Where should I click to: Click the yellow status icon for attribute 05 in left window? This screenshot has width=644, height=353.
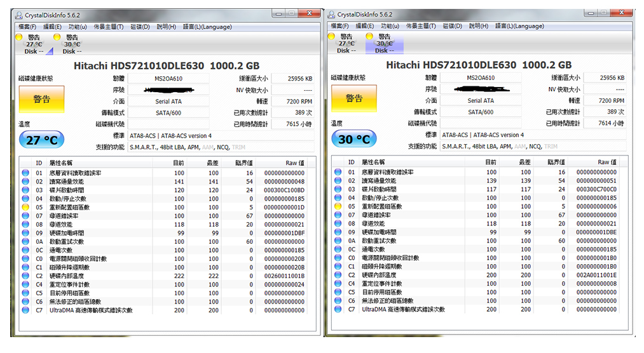point(25,207)
